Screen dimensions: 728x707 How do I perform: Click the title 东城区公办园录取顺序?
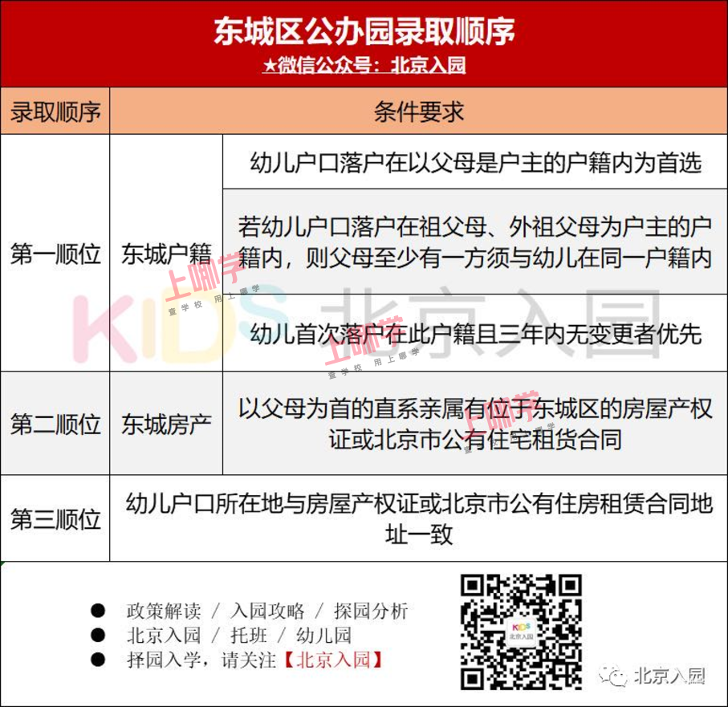(364, 32)
